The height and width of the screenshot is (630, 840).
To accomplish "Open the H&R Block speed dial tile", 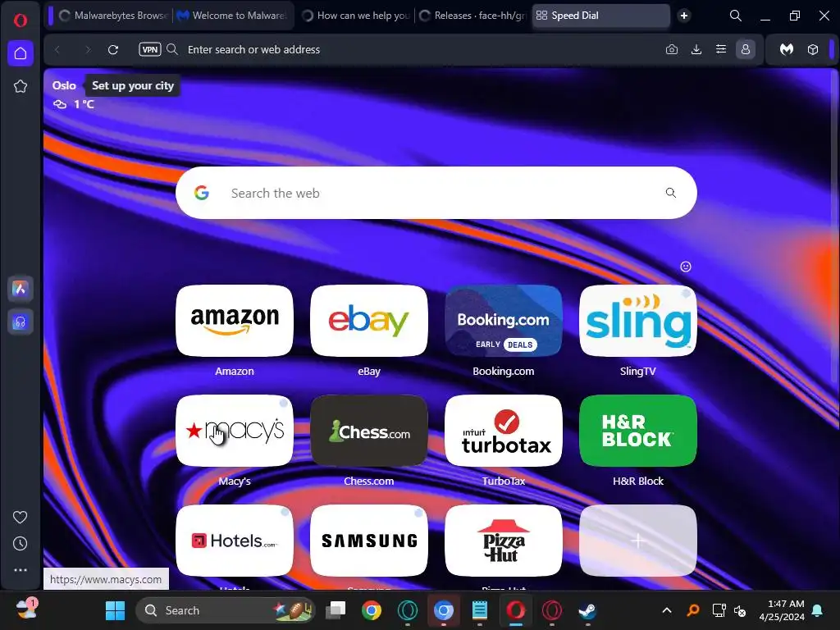I will coord(638,431).
